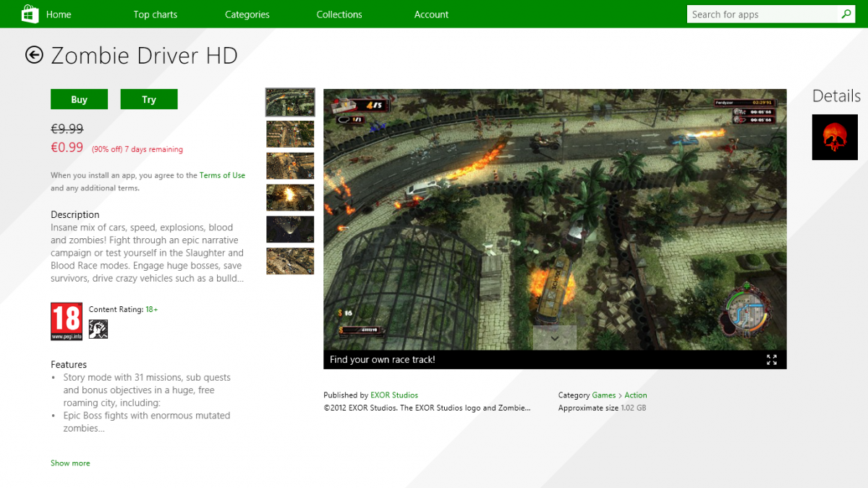868x488 pixels.
Task: Select the sixth screenshot thumbnail
Action: [290, 261]
